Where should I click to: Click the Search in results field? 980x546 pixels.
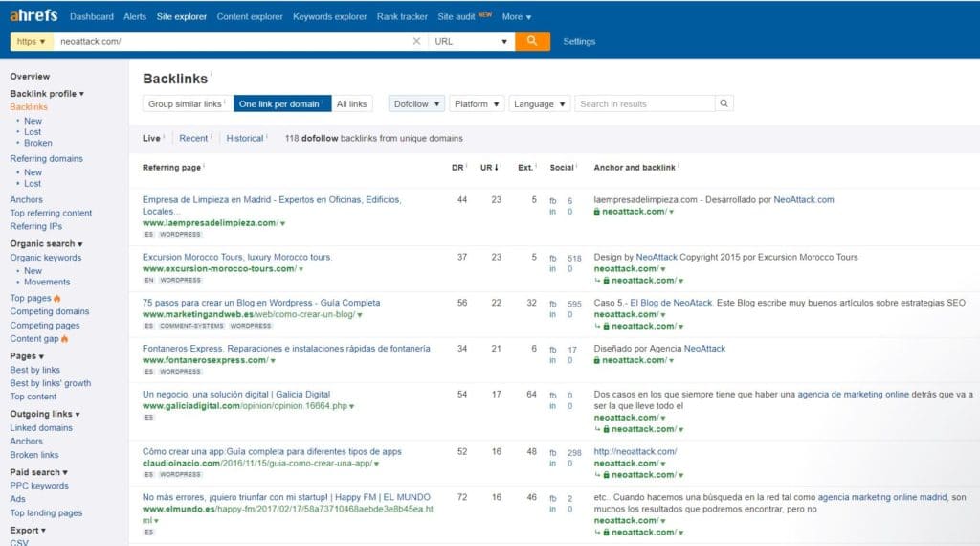(x=645, y=103)
